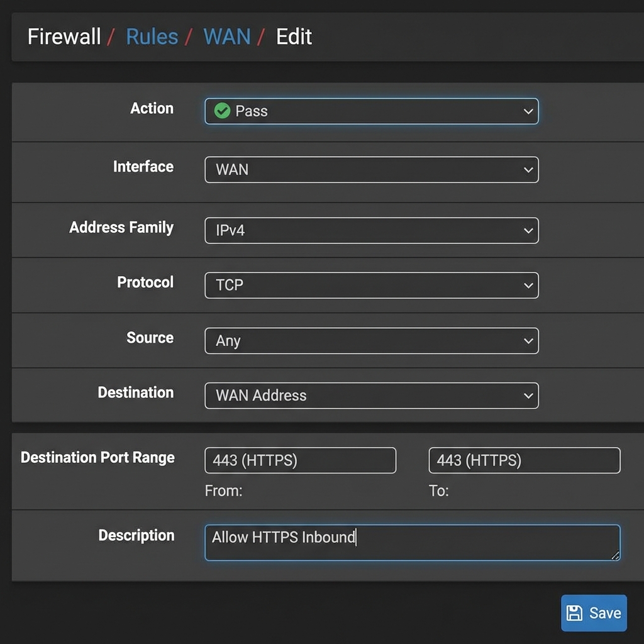
Task: Open the Destination dropdown showing WAN Address
Action: 371,396
